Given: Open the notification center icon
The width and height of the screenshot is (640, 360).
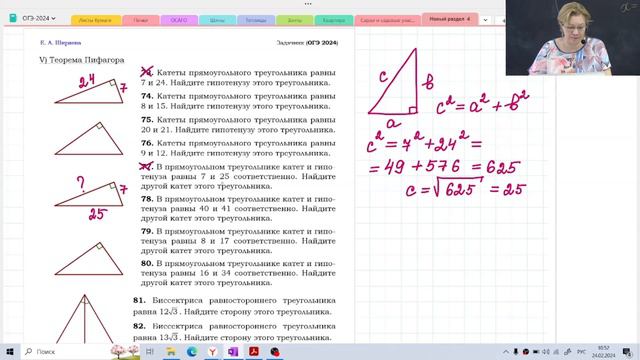Looking at the screenshot, I should 627,351.
